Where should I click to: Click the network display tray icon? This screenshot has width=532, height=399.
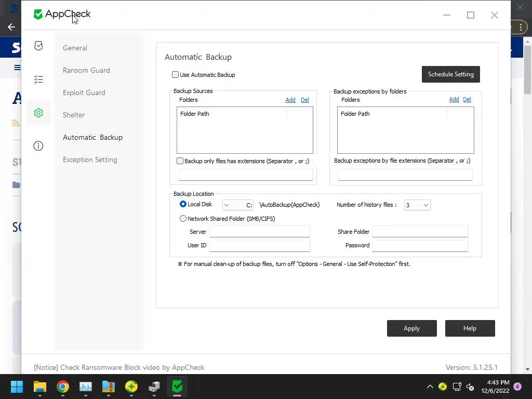pos(457,387)
